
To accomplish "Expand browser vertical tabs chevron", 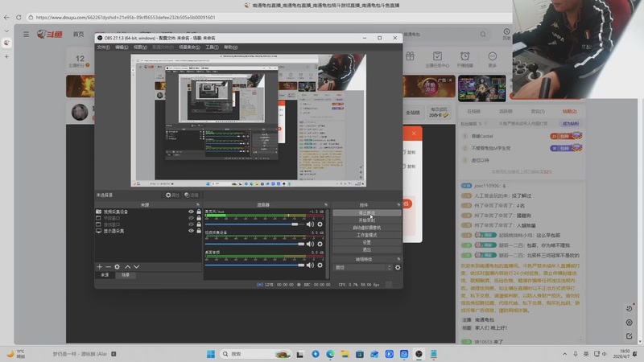I will 6,31.
